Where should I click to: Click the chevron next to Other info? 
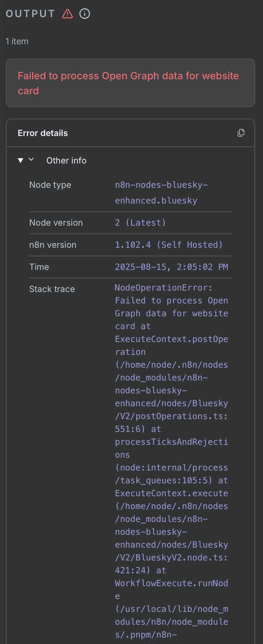[x=31, y=160]
